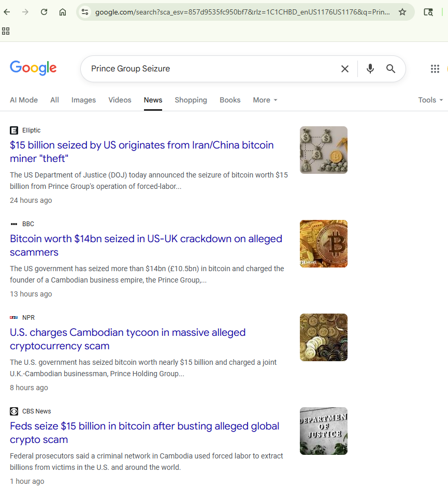Viewport: 448px width, 489px height.
Task: Open Feds seize $15 billion in bitcoin article
Action: tap(144, 433)
